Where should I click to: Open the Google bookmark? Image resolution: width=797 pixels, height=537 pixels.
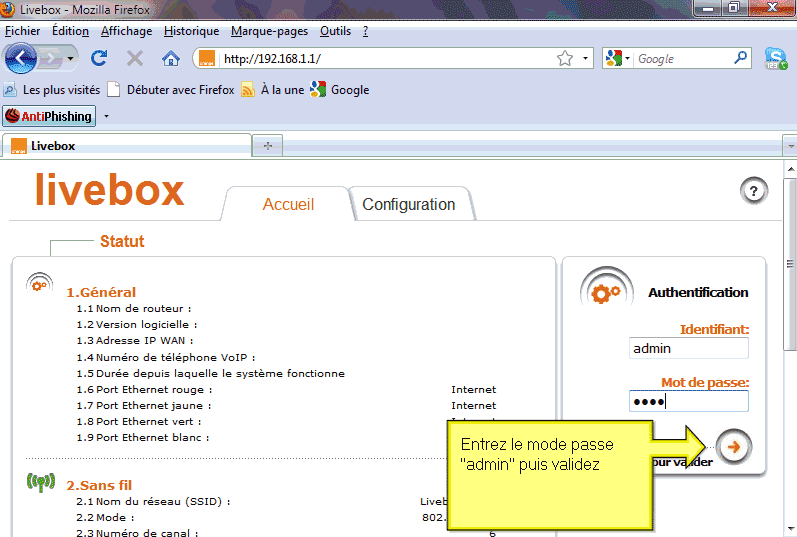[x=340, y=90]
